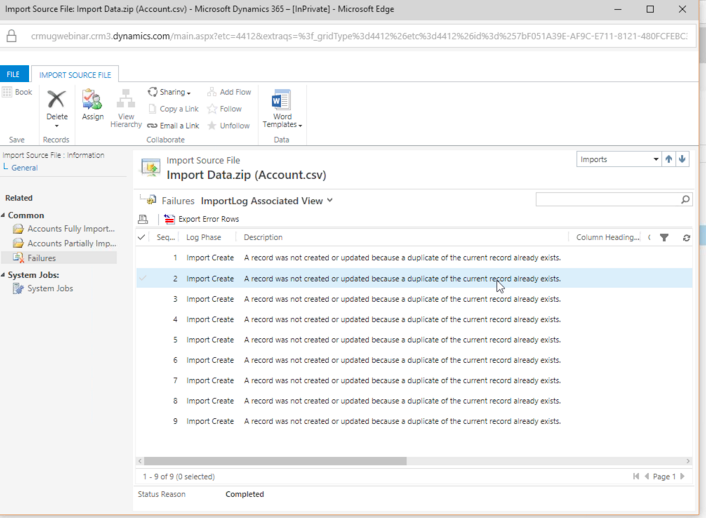
Task: Go to next page of results
Action: pyautogui.click(x=683, y=476)
